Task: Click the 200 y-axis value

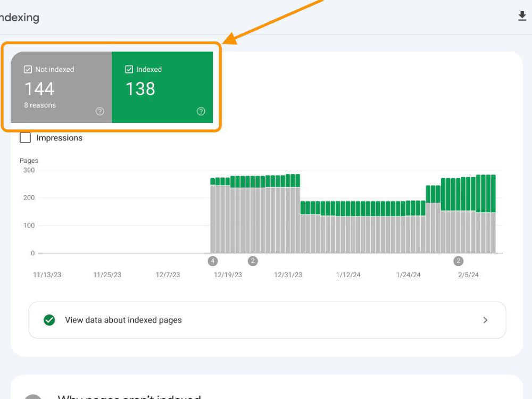Action: pyautogui.click(x=29, y=197)
